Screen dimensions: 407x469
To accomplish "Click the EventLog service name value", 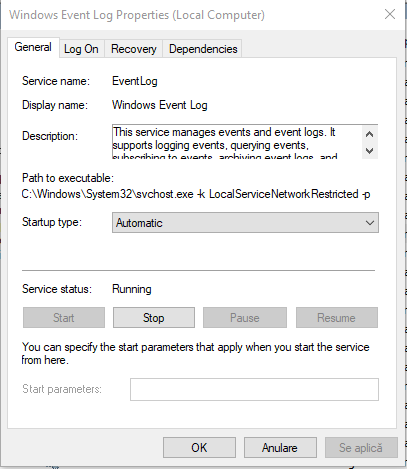I will point(135,81).
